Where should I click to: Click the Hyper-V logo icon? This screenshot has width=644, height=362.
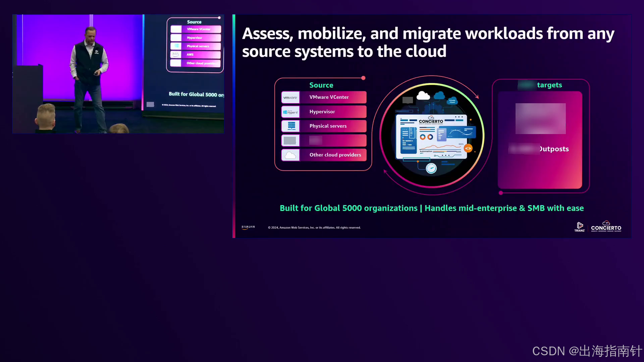pos(290,112)
